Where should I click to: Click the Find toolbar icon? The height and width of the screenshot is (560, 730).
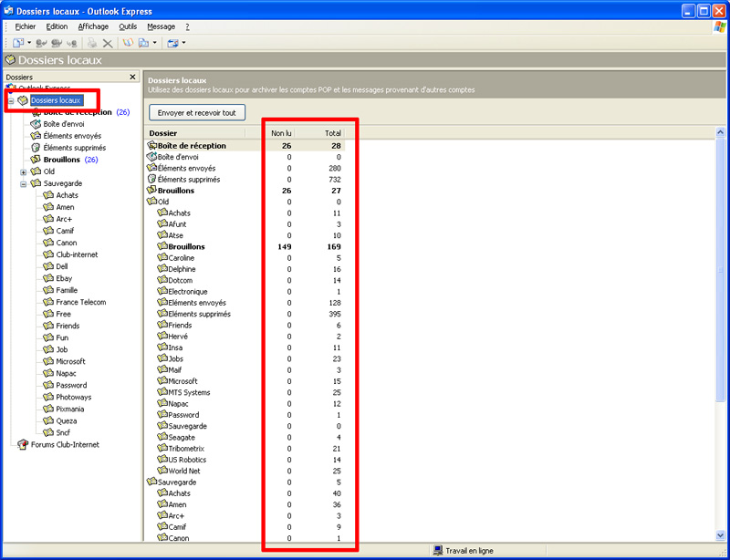coord(144,43)
